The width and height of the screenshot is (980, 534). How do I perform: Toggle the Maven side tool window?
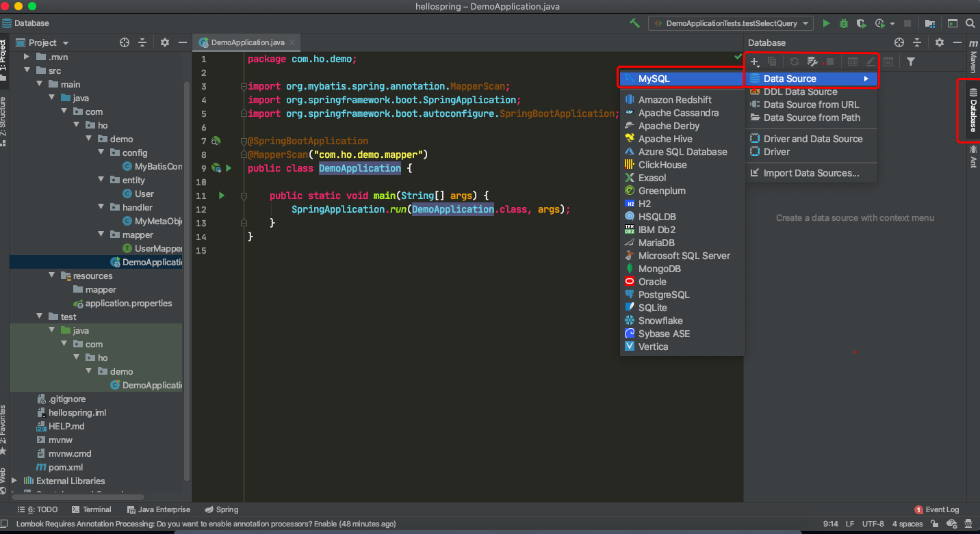pos(973,56)
